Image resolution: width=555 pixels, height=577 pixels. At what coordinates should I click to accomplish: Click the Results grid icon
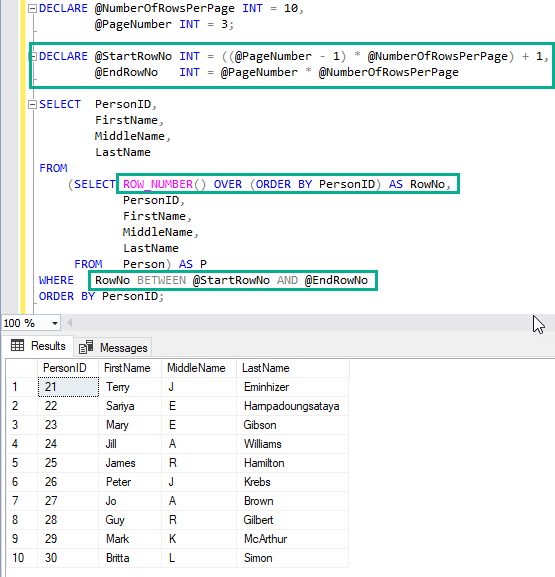(x=17, y=345)
